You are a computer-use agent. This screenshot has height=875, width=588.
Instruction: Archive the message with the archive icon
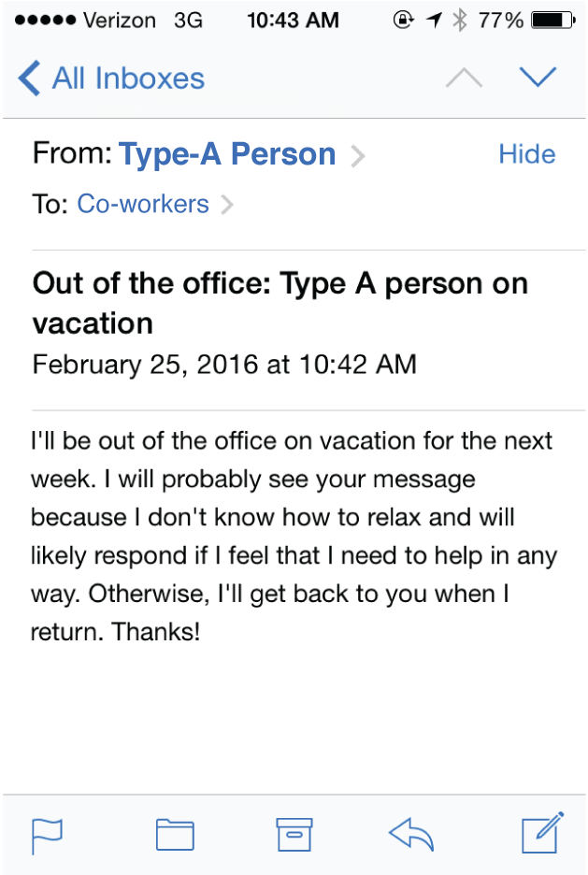point(294,835)
